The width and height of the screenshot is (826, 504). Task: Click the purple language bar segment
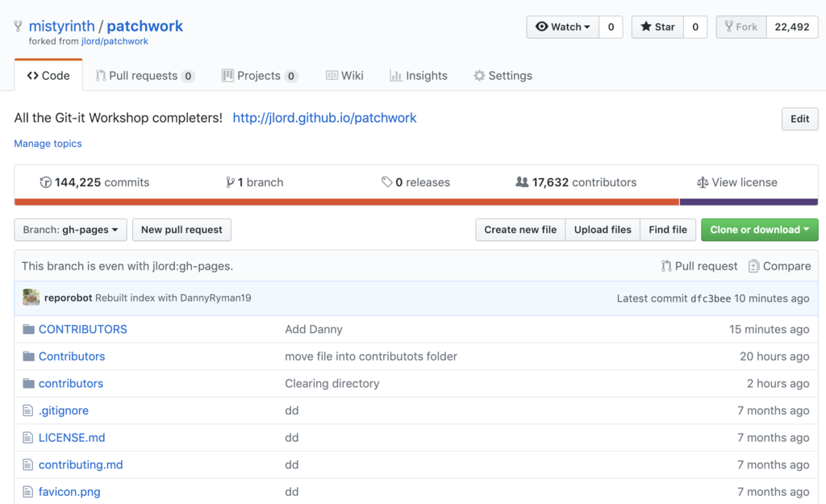click(x=749, y=202)
